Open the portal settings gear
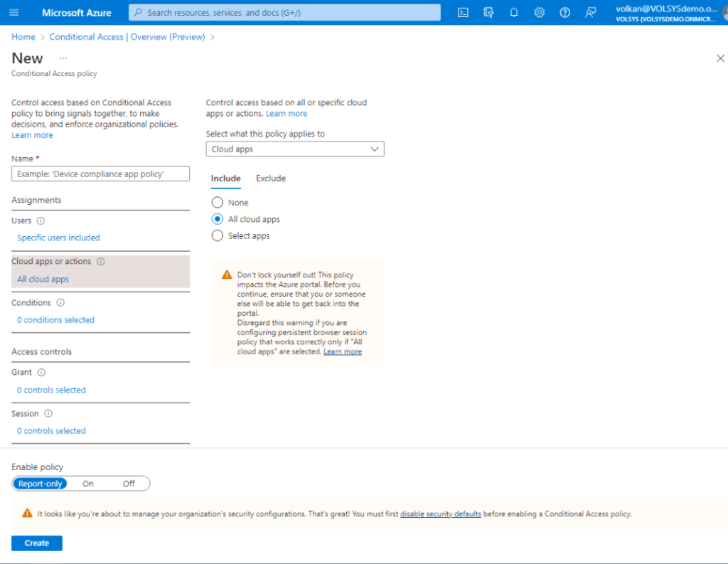This screenshot has width=728, height=564. 540,13
